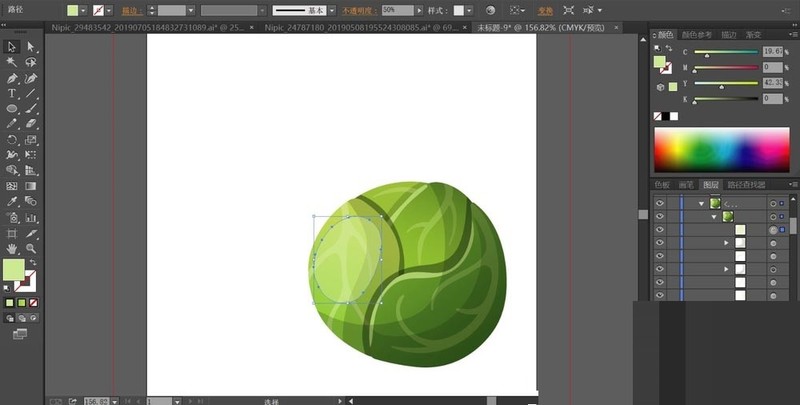Click the Magic Wand tool
800x405 pixels.
pyautogui.click(x=12, y=62)
